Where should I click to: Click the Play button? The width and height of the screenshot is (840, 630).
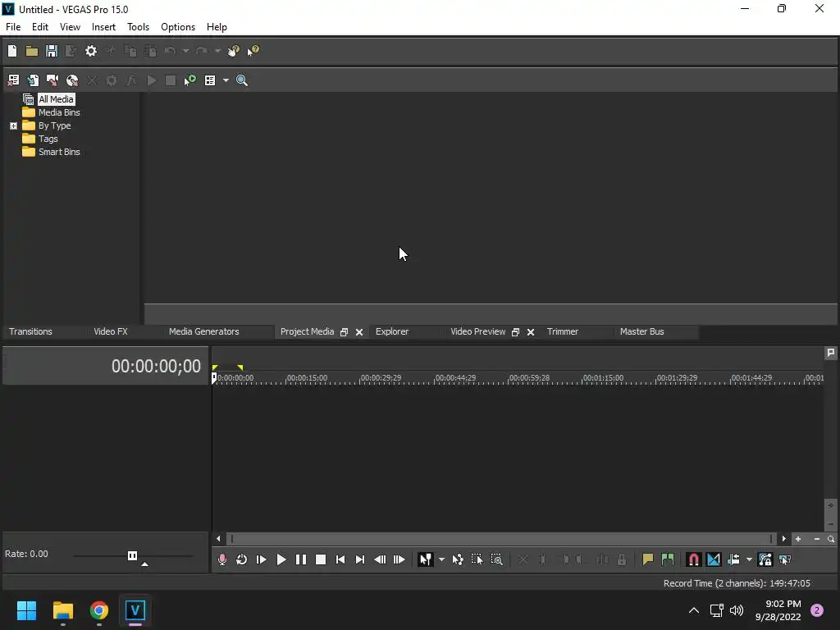[x=281, y=559]
